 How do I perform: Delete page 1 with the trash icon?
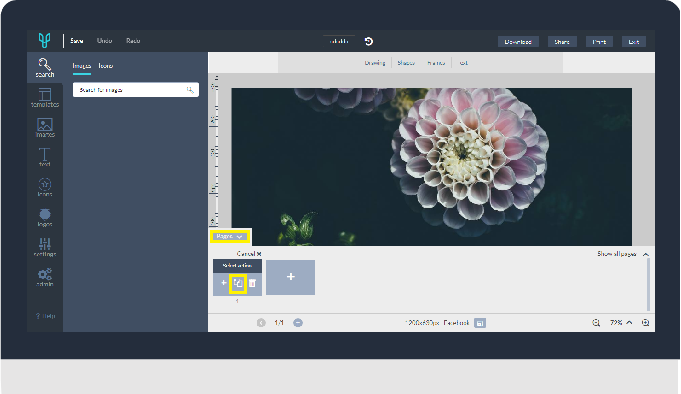(x=252, y=283)
